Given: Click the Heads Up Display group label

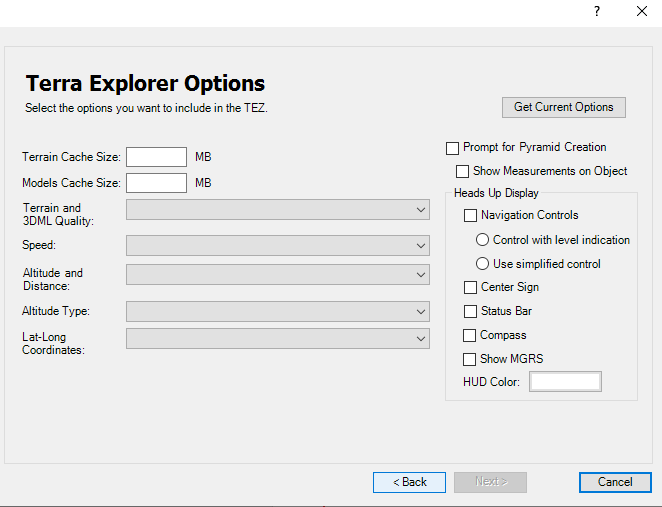Looking at the screenshot, I should click(496, 193).
